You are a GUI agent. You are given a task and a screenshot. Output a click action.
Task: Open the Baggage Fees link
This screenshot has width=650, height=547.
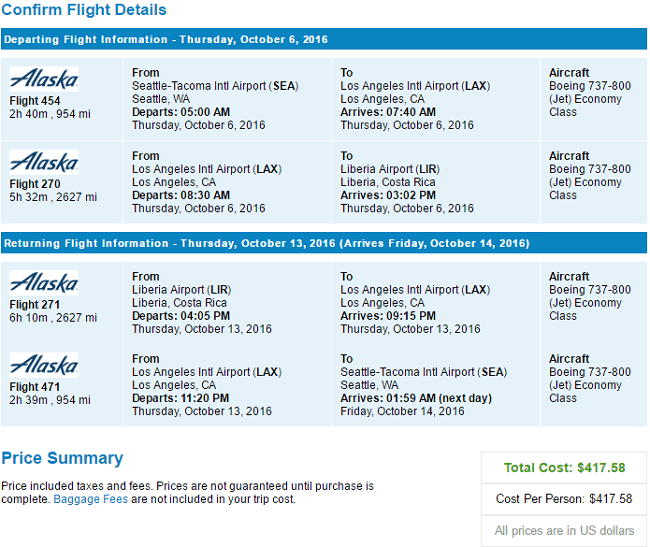[x=90, y=499]
